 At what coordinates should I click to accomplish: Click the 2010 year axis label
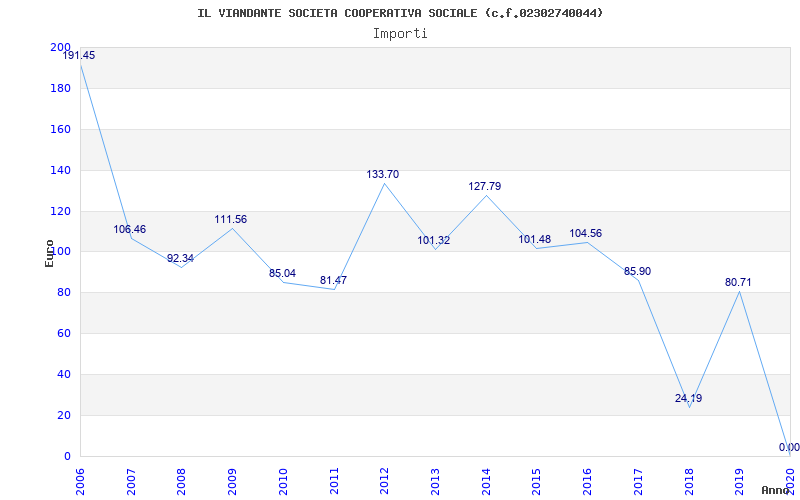284,481
